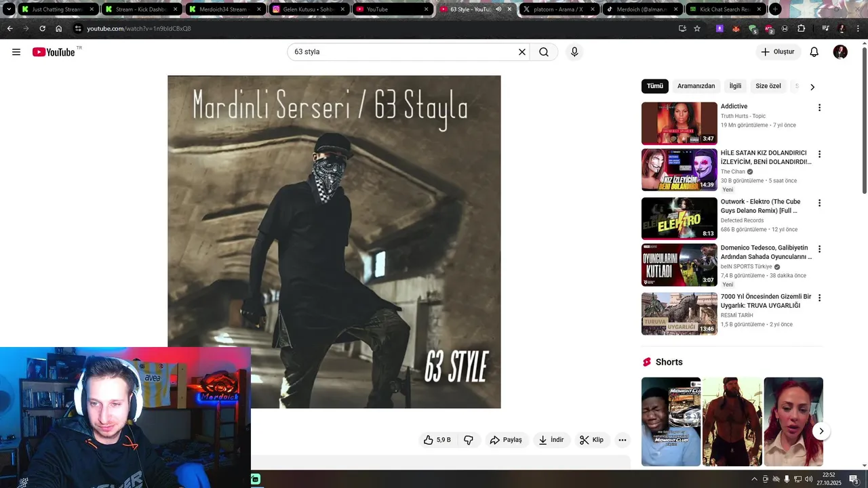Open Elektro 8:13 video thumbnail
Screen dimensions: 868x488
tap(679, 218)
